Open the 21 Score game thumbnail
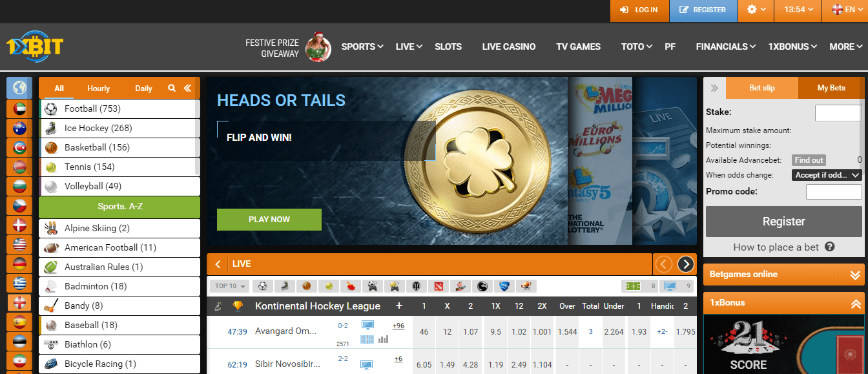Viewport: 868px width, 374px height. [x=783, y=344]
